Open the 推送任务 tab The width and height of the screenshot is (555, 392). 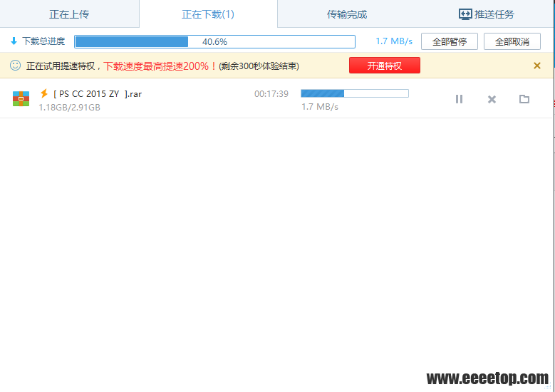[x=486, y=14]
